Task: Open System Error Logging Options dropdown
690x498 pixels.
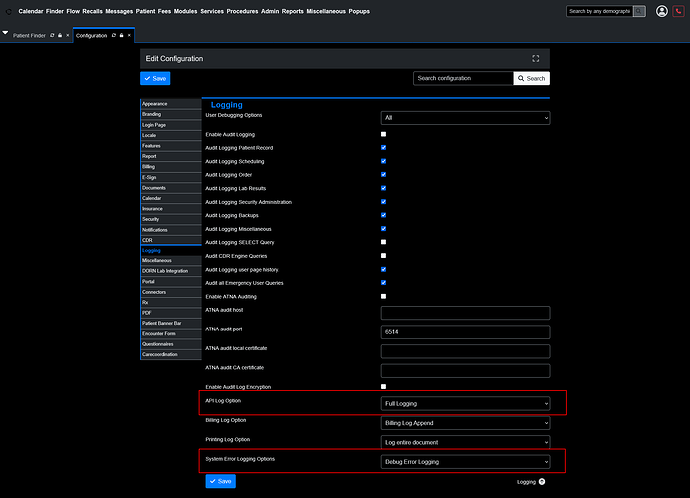Action: [x=465, y=462]
